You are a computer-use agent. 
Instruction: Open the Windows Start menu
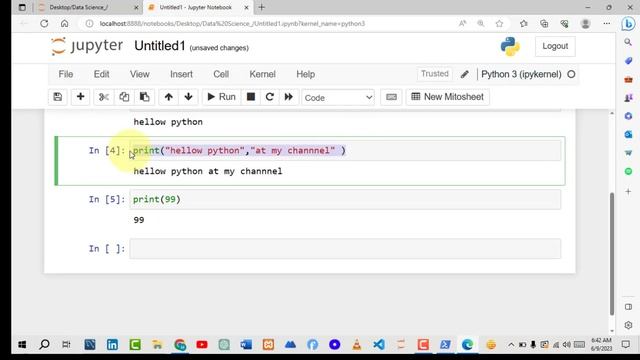click(22, 345)
